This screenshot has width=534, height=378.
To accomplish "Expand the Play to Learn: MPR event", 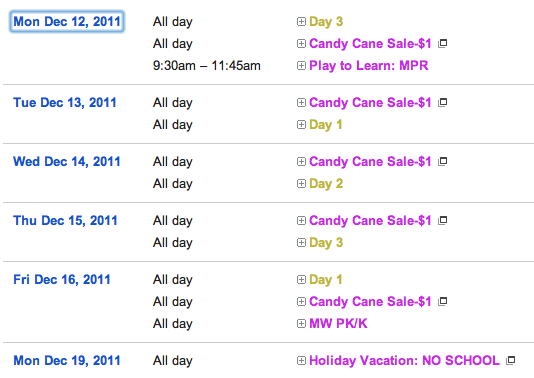I will (x=301, y=65).
